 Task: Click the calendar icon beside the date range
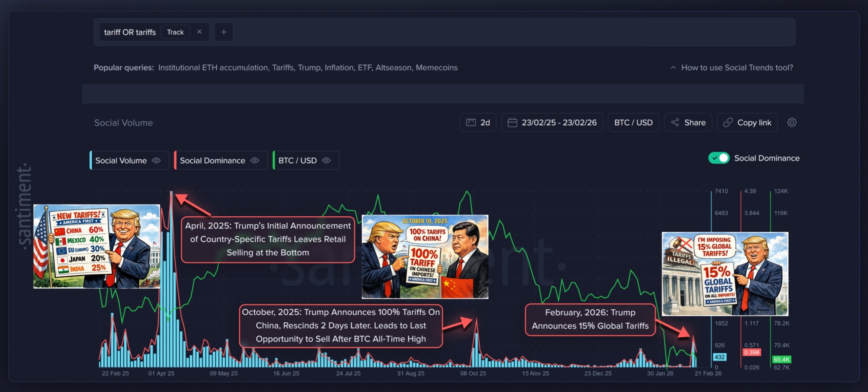[x=512, y=122]
